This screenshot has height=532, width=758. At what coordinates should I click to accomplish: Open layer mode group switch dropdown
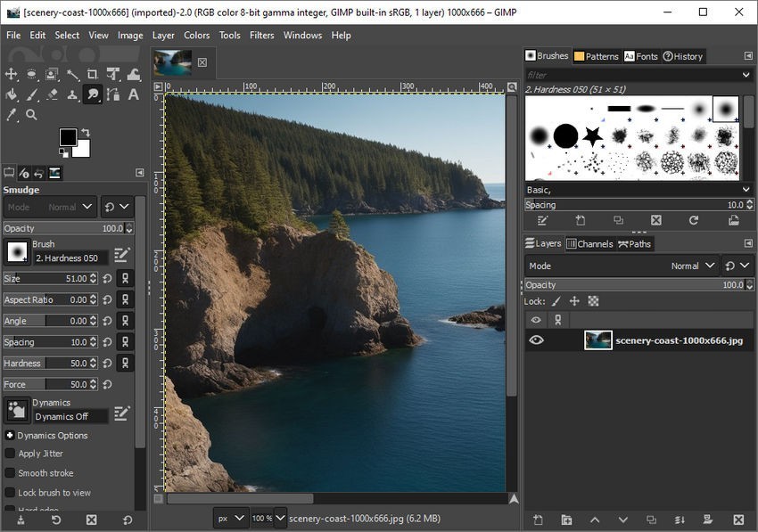[x=737, y=266]
